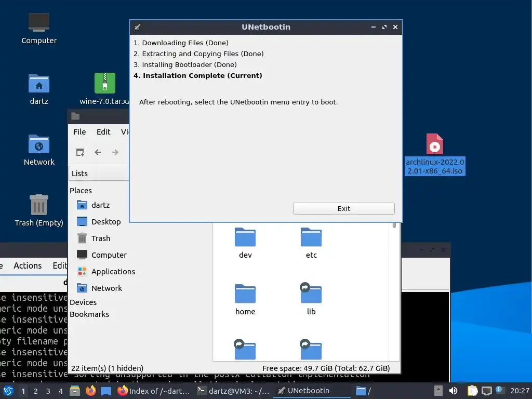Launch Firefox from taskbar quick launch
Screen dimensions: 532x399
[90, 391]
